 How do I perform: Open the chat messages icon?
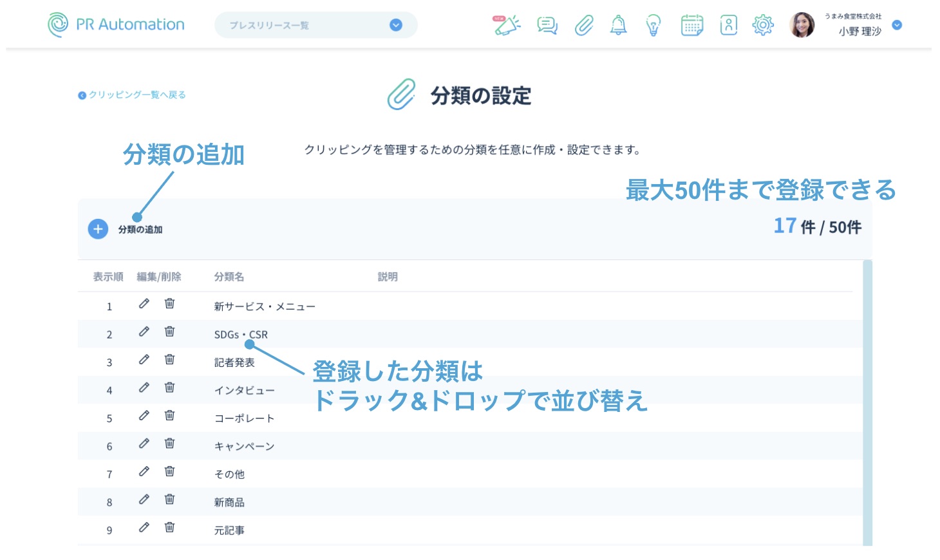[x=547, y=25]
